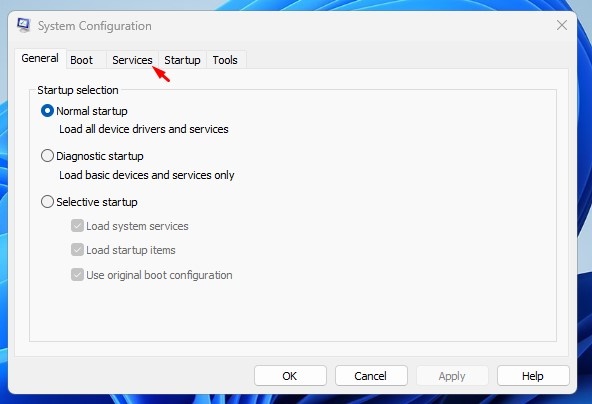
Task: Select the Tools tab
Action: click(225, 60)
